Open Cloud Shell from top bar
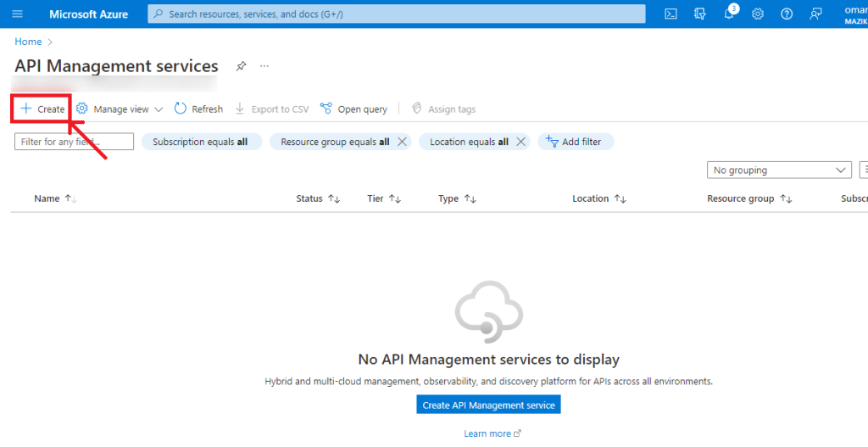868x447 pixels. point(671,14)
